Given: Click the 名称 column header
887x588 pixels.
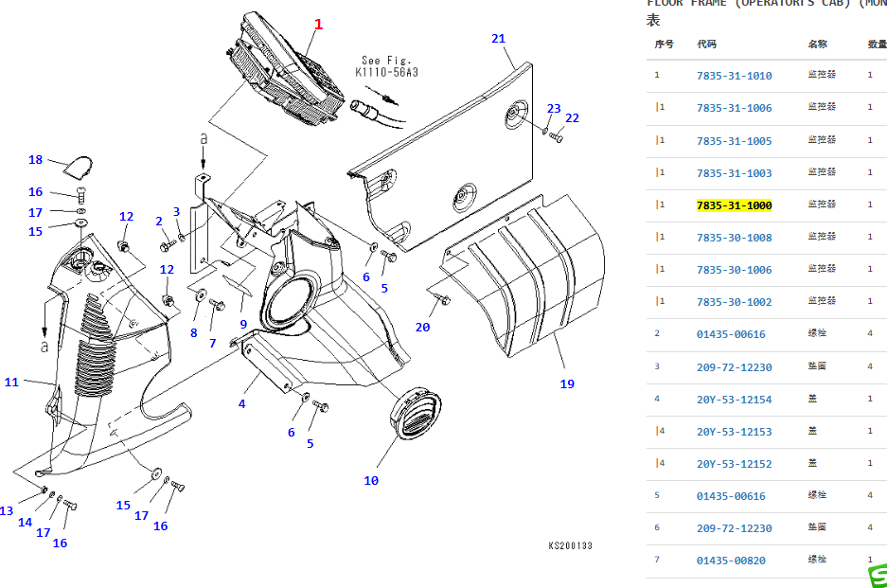Looking at the screenshot, I should [x=817, y=45].
